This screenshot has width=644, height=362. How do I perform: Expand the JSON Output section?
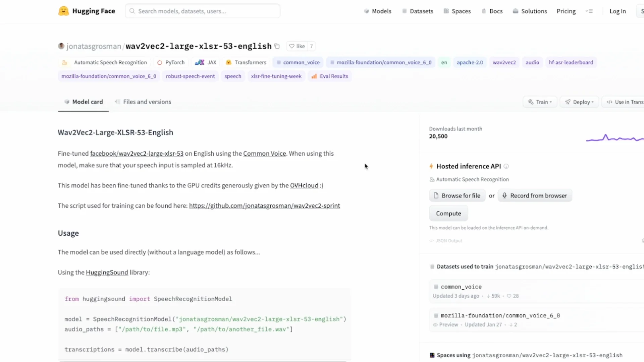[446, 240]
